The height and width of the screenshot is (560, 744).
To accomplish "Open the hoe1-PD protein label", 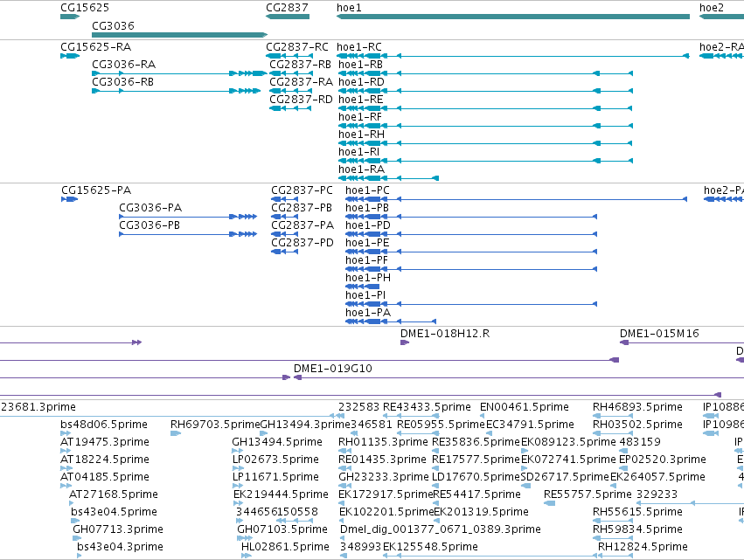I will coord(368,225).
